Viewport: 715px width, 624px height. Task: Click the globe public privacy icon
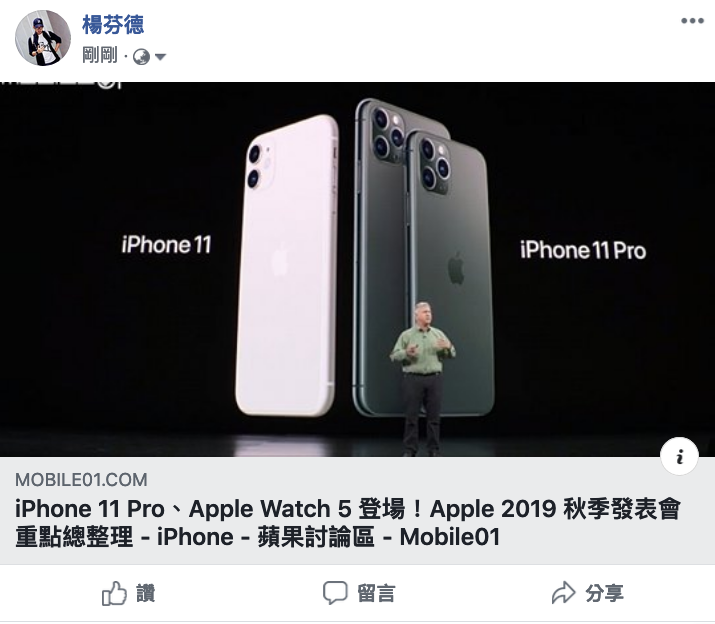coord(141,57)
